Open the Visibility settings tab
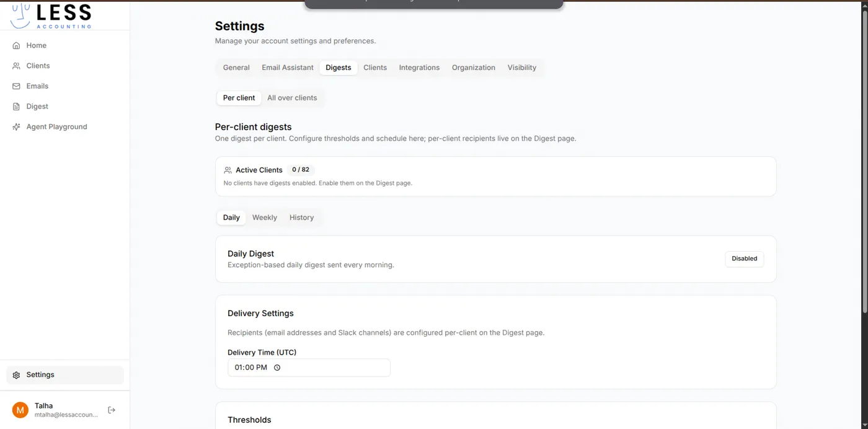 tap(522, 68)
